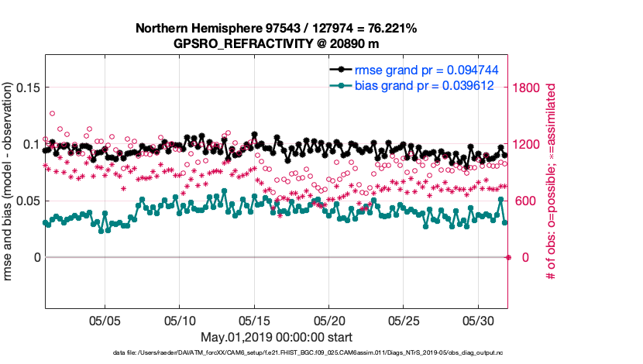The height and width of the screenshot is (364, 643).
Task: Select the 'rmse grand pr = 0.094744' legend text
Action: click(425, 70)
